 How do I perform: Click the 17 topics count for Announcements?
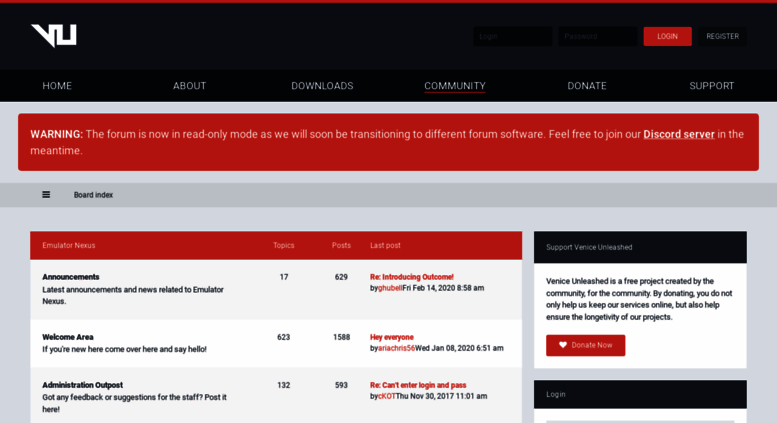click(283, 277)
